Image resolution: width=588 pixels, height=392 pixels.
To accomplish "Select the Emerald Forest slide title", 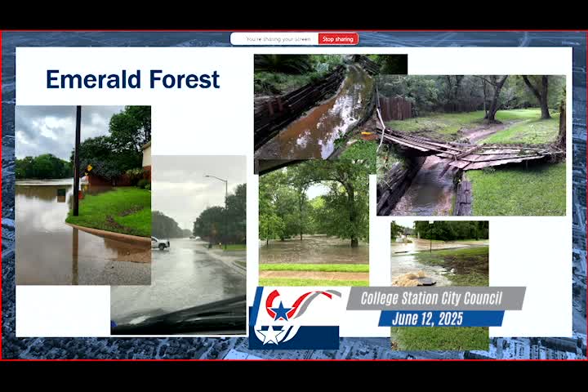I will click(x=133, y=79).
